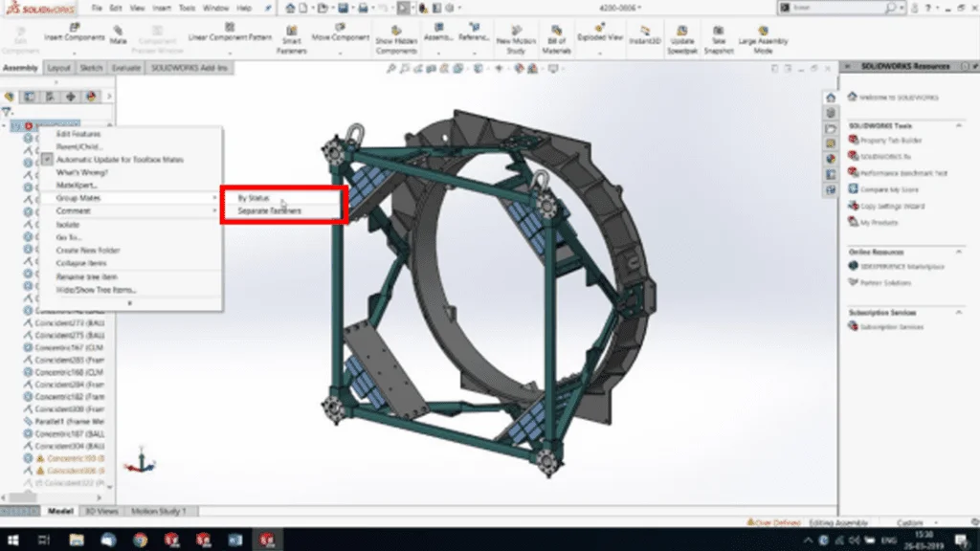Open Insert Components dropdown arrow
The image size is (980, 551).
(75, 54)
